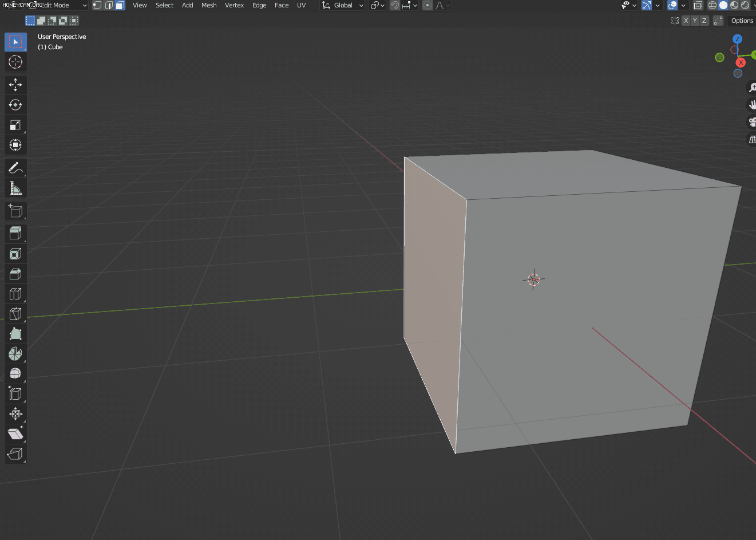Activate the 3D Cursor tool
This screenshot has height=540, width=756.
(x=15, y=62)
